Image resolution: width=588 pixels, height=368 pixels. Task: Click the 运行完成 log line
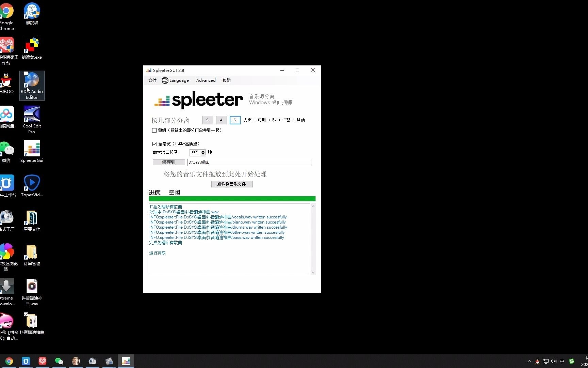coord(157,253)
